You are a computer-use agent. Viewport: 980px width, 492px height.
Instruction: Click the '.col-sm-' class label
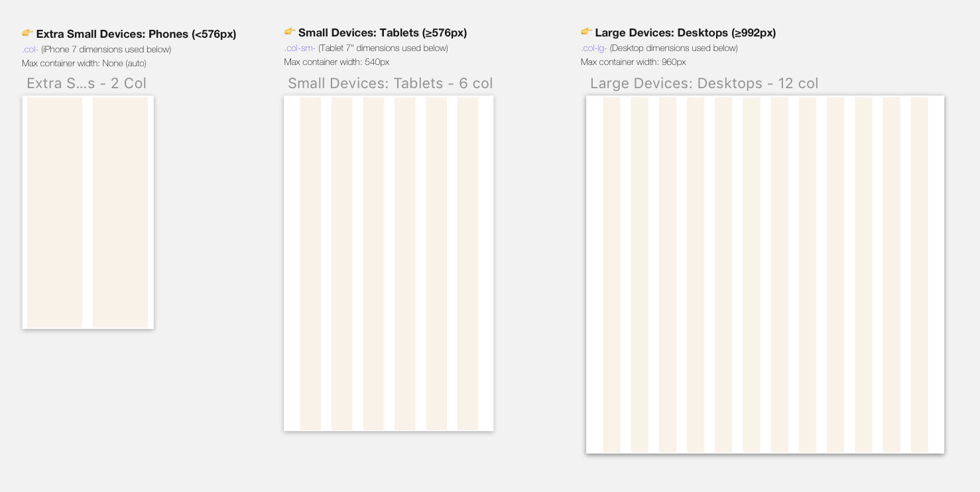coord(300,48)
